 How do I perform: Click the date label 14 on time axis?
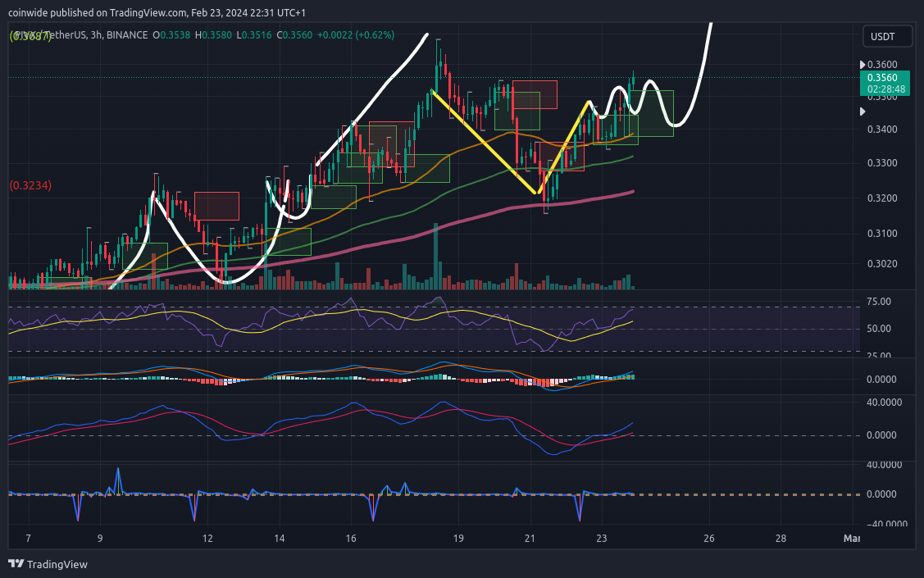tap(280, 538)
